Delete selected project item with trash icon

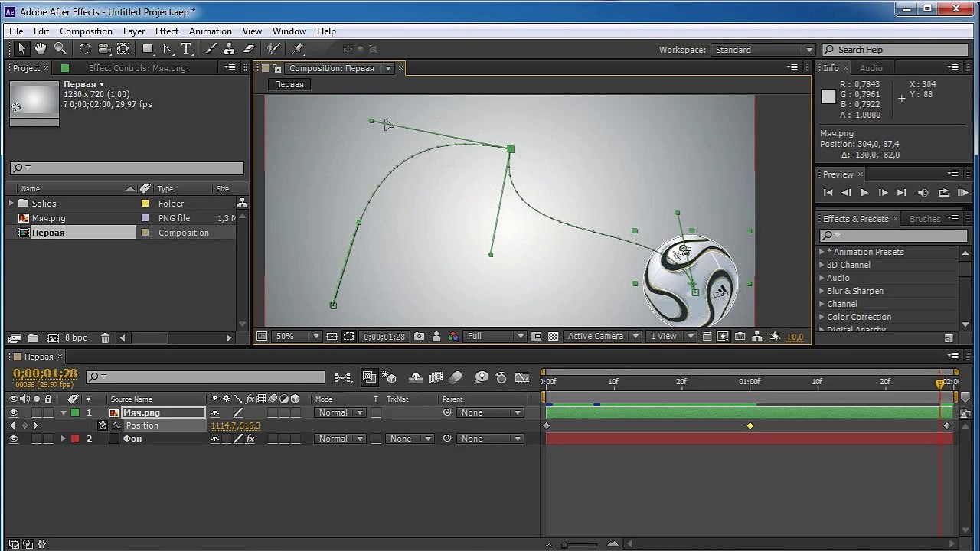click(x=105, y=337)
